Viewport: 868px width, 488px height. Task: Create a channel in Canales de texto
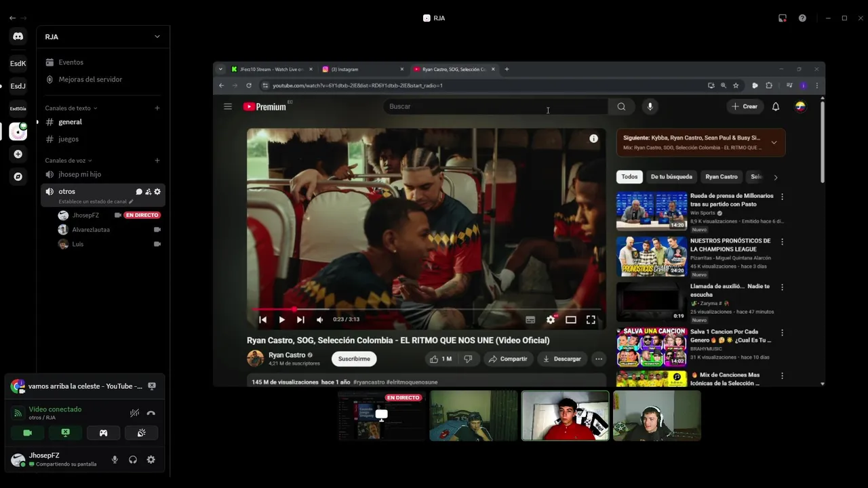157,108
